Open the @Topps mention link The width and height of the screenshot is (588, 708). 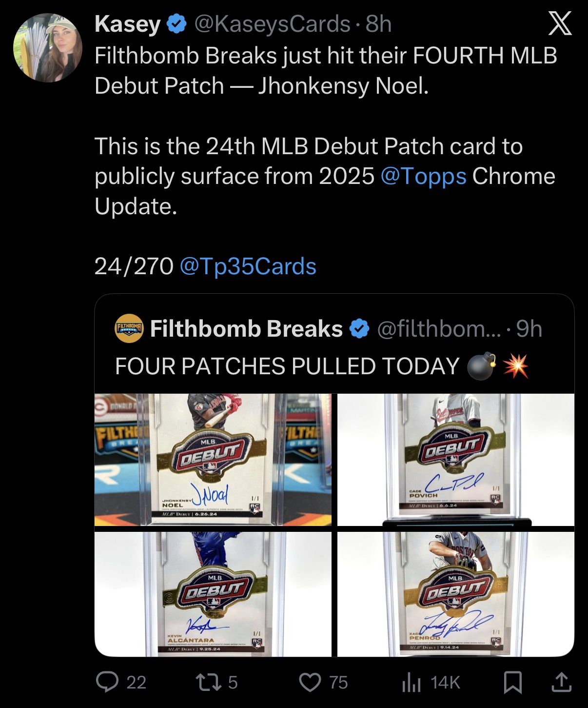coord(423,176)
